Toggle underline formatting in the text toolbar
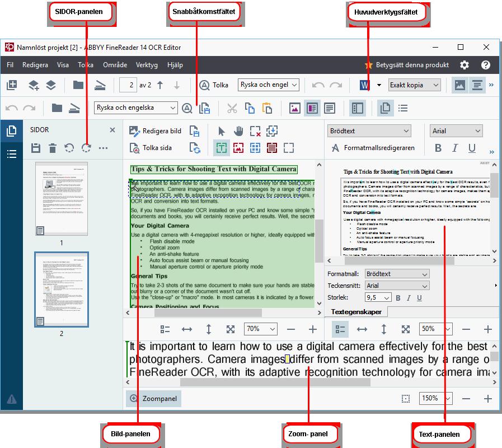The width and height of the screenshot is (502, 448). click(472, 148)
